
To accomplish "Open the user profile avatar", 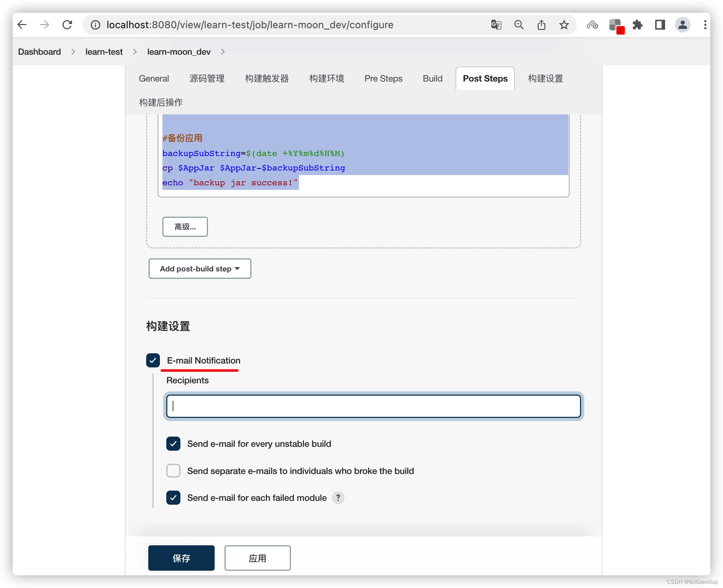I will [682, 25].
